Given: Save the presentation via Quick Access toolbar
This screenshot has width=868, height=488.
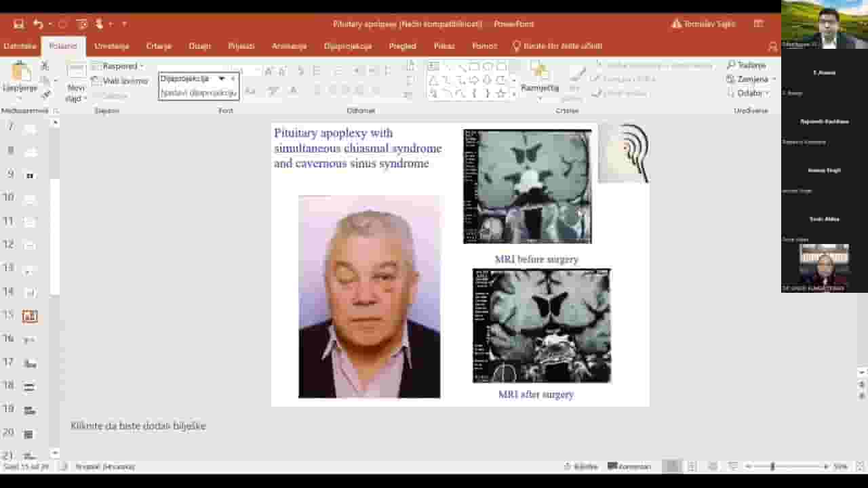Looking at the screenshot, I should tap(18, 24).
